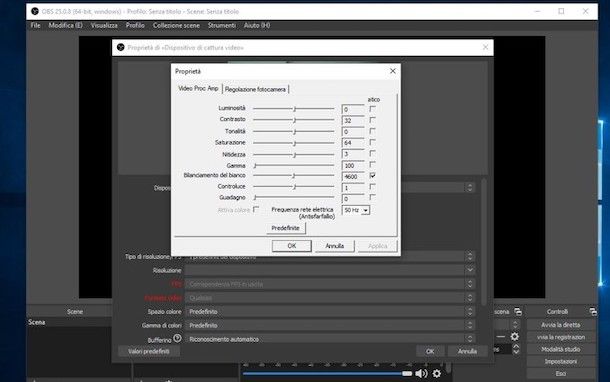The image size is (610, 382).
Task: Open Buffering help question mark icon
Action: coord(177,338)
